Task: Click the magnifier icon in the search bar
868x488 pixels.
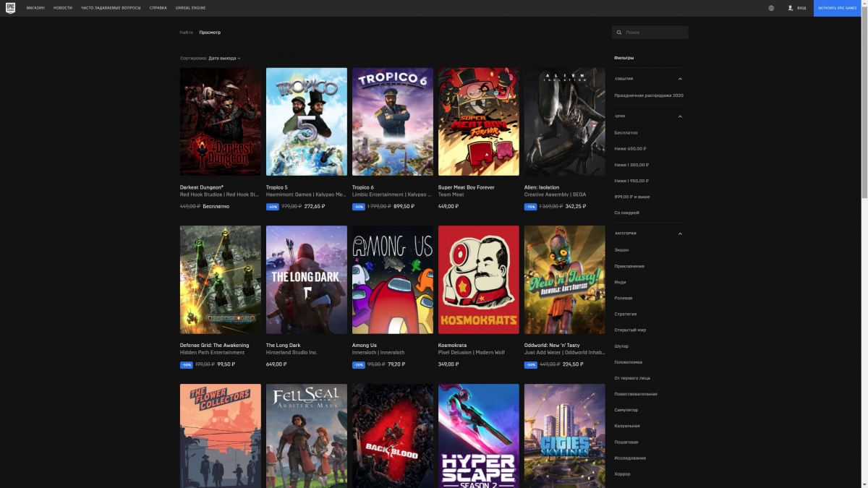Action: click(619, 32)
